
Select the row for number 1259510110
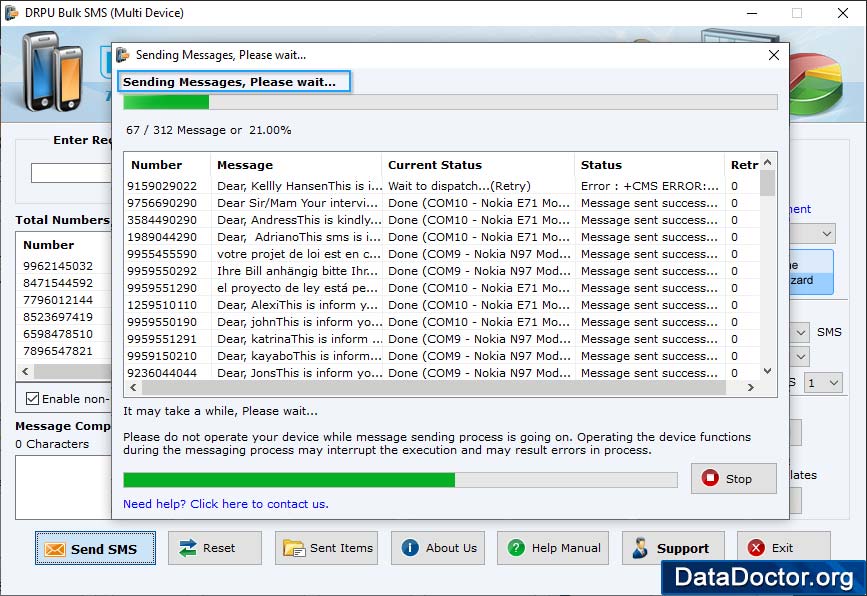tap(442, 305)
